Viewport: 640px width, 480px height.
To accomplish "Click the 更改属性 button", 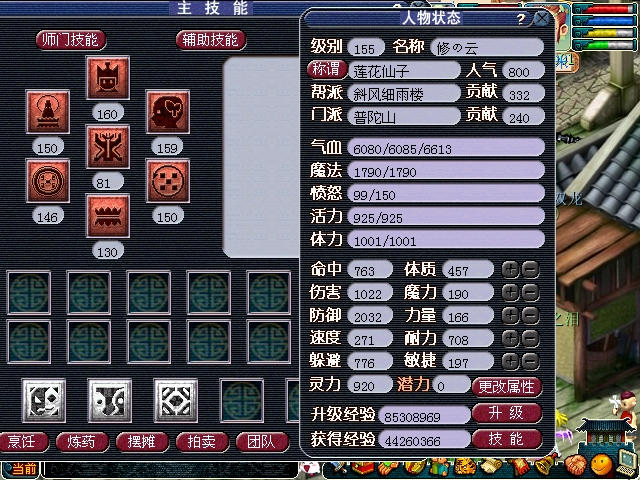I will [x=507, y=387].
